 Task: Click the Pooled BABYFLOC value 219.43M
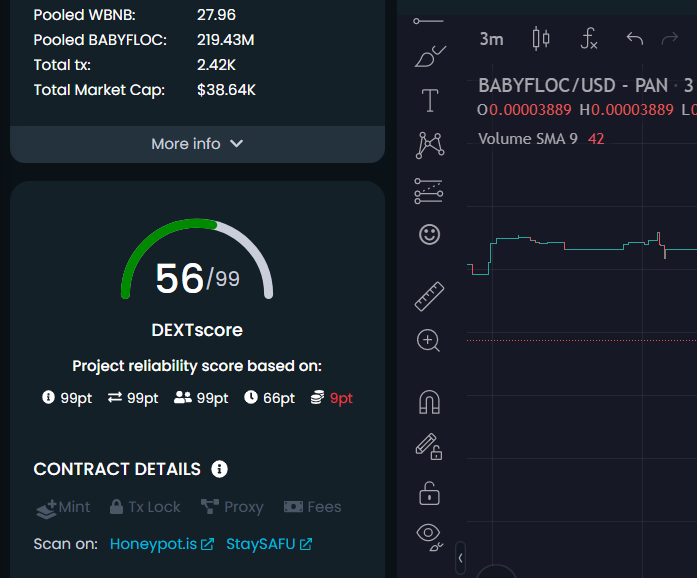(x=225, y=40)
